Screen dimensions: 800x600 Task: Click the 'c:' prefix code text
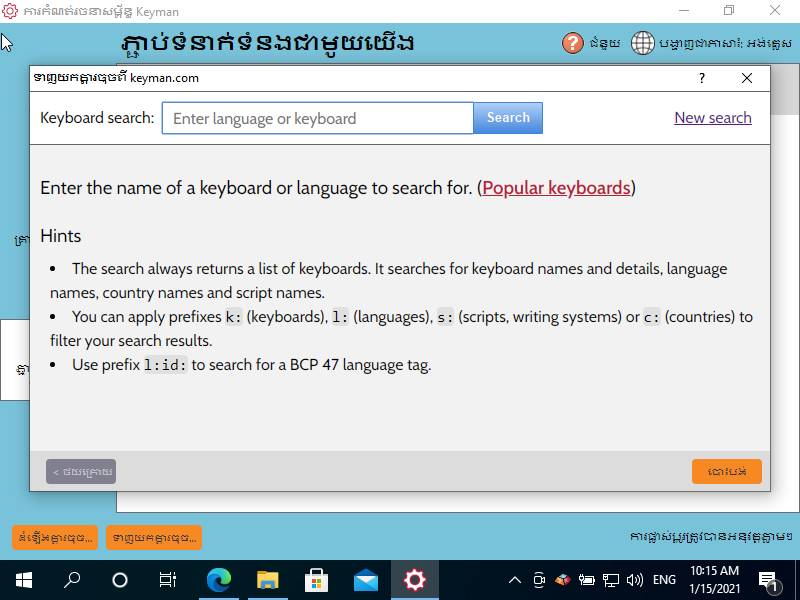coord(652,317)
